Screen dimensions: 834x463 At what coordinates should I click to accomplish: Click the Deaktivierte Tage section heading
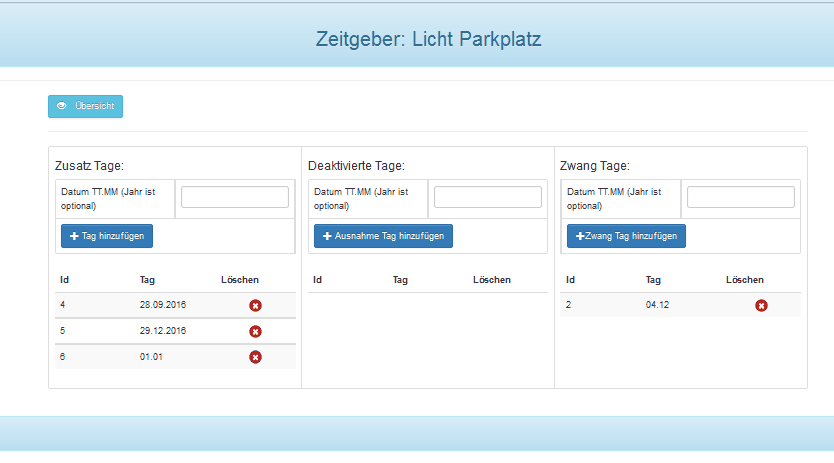(356, 166)
